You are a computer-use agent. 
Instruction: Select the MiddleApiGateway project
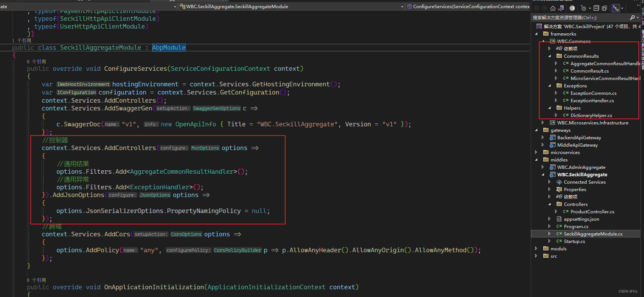point(577,145)
